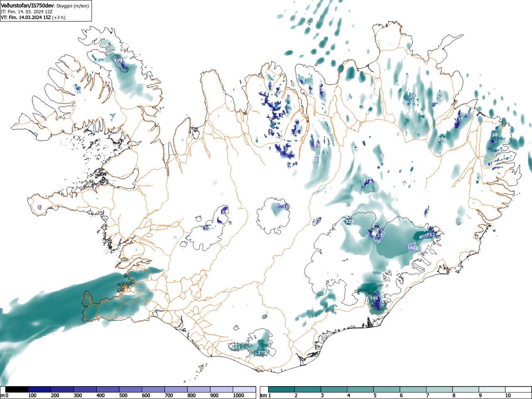The image size is (532, 399).
Task: Select the darkest teal 1–2 km legend swatch
Action: point(281,389)
